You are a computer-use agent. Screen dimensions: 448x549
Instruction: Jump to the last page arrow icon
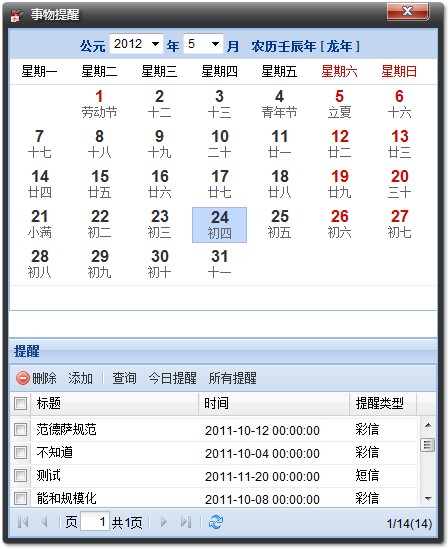pos(186,522)
